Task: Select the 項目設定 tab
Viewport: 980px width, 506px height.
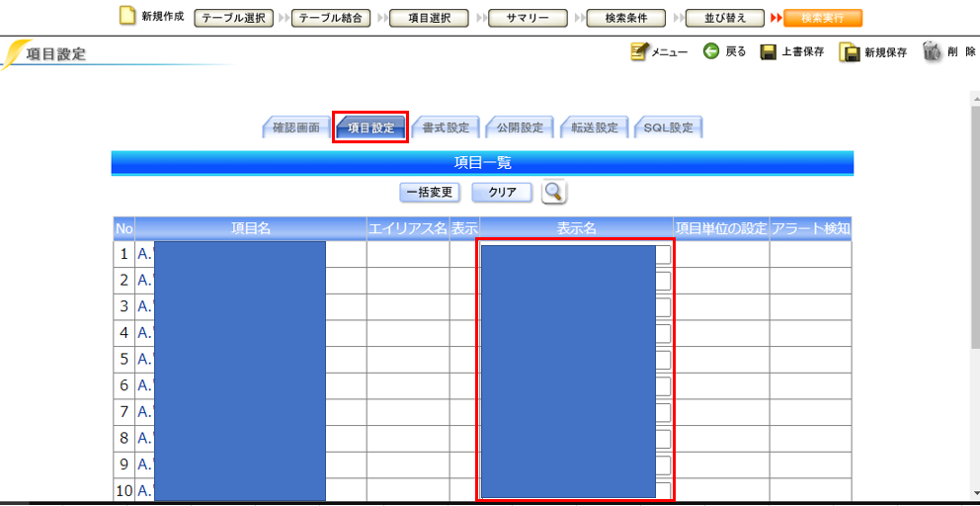Action: [x=370, y=127]
